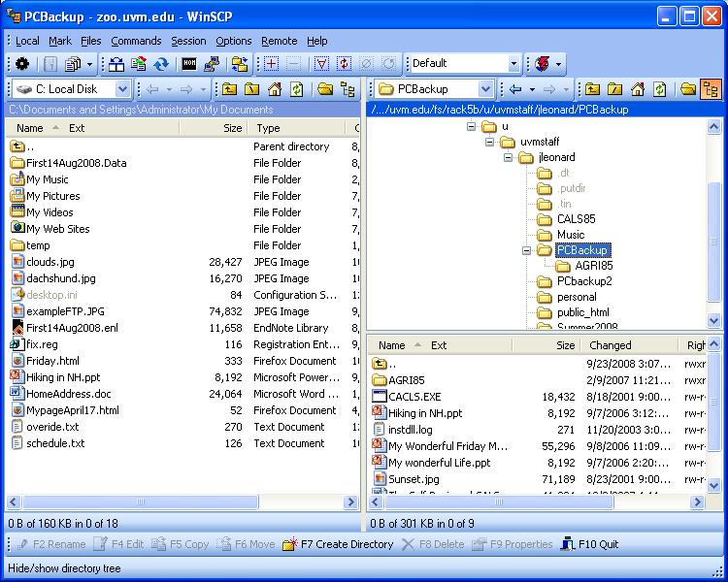
Task: Go to remote home directory icon
Action: tap(638, 88)
